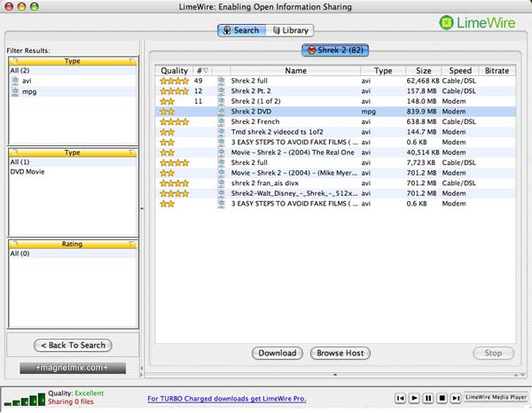Click the file icon for Shrek 2 DVD

(221, 111)
